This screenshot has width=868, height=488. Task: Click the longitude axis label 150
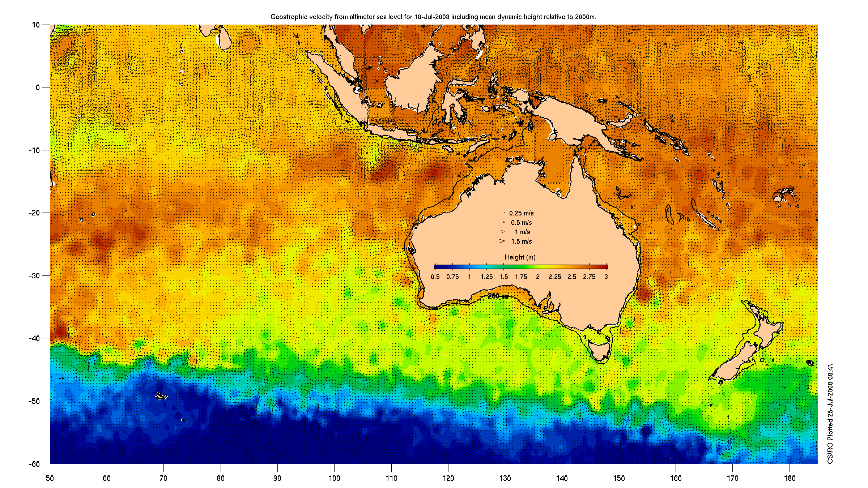(619, 478)
